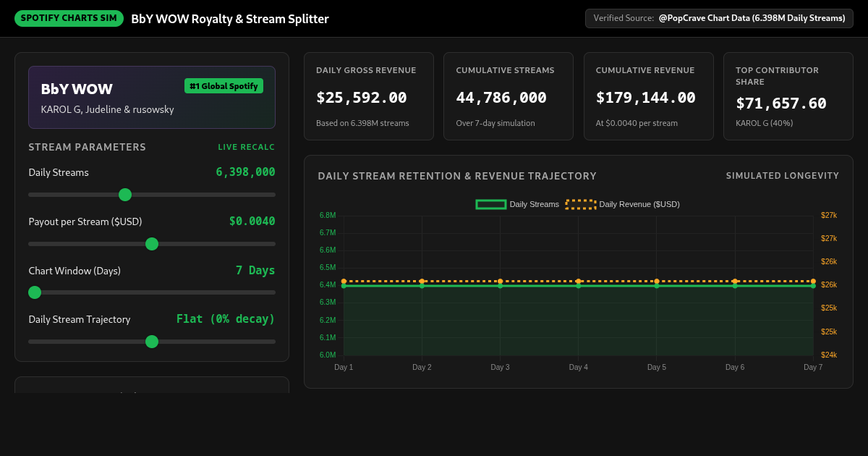This screenshot has width=868, height=456.
Task: Click the KAROL G, Judeline & rusowsky artist line
Action: [107, 109]
